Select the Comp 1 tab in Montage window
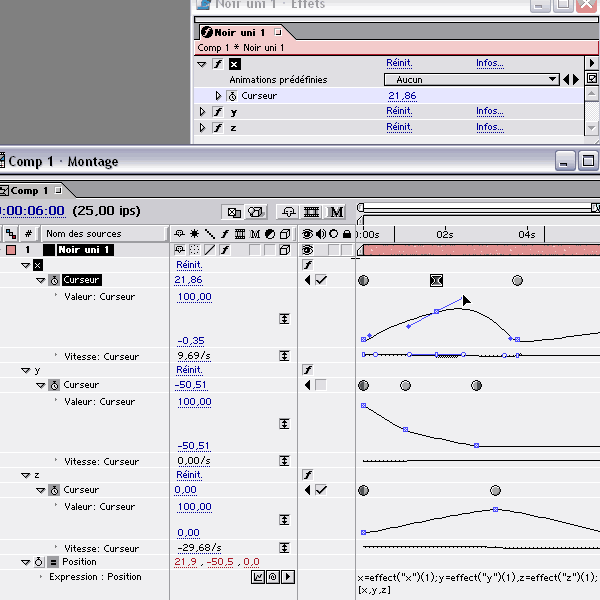The height and width of the screenshot is (600, 600). point(33,191)
